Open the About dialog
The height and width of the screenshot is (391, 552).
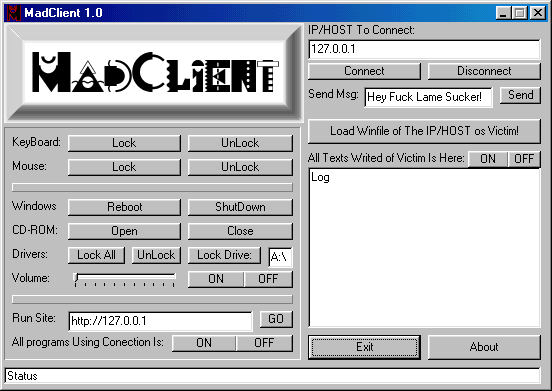pos(484,347)
